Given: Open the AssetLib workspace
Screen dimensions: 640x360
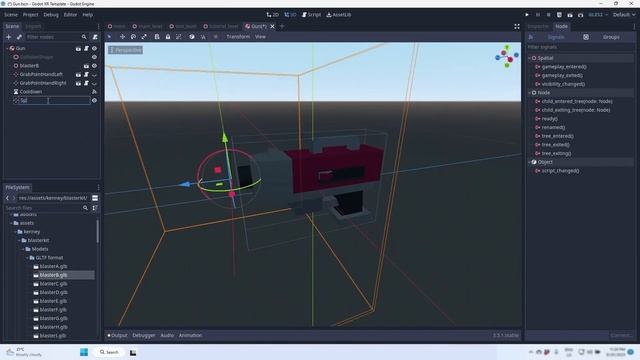Looking at the screenshot, I should coord(339,15).
